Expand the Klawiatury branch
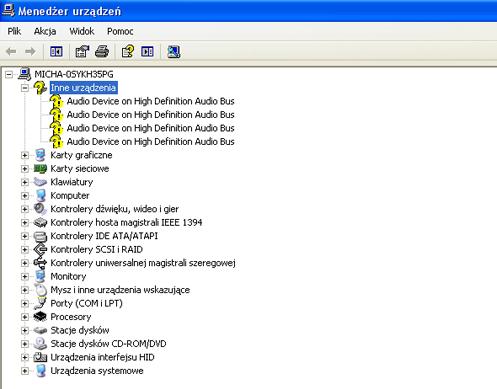The width and height of the screenshot is (497, 389). (25, 182)
